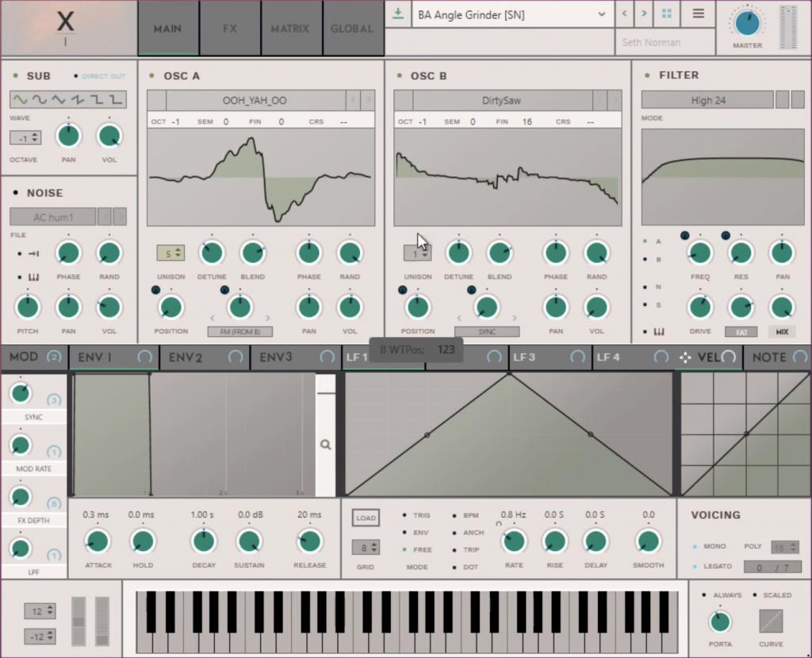Click the FAT filter button
Screen dimensions: 812x658
point(741,332)
